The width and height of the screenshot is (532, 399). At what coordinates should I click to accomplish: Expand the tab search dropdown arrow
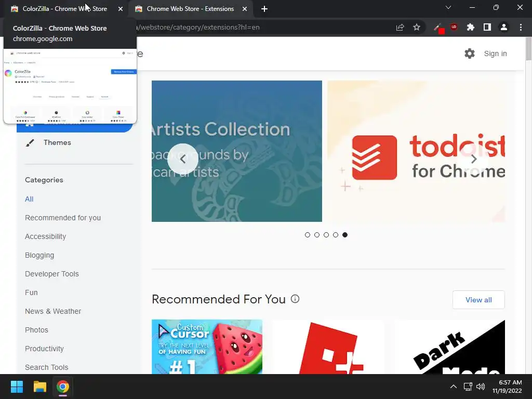448,7
